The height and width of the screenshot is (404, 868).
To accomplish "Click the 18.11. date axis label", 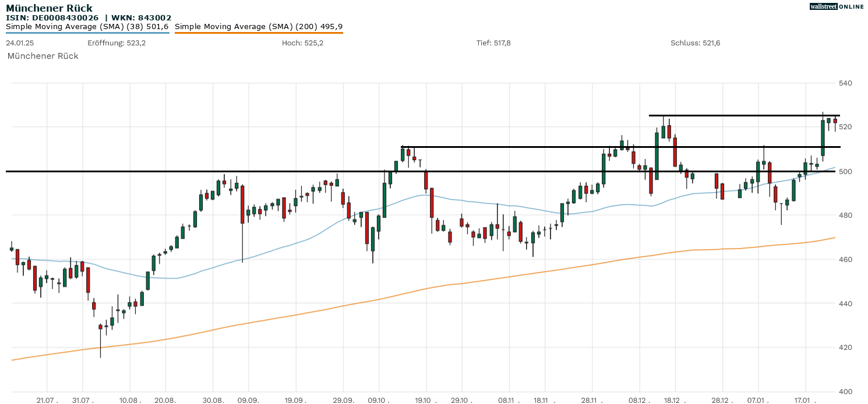I will 544,401.
